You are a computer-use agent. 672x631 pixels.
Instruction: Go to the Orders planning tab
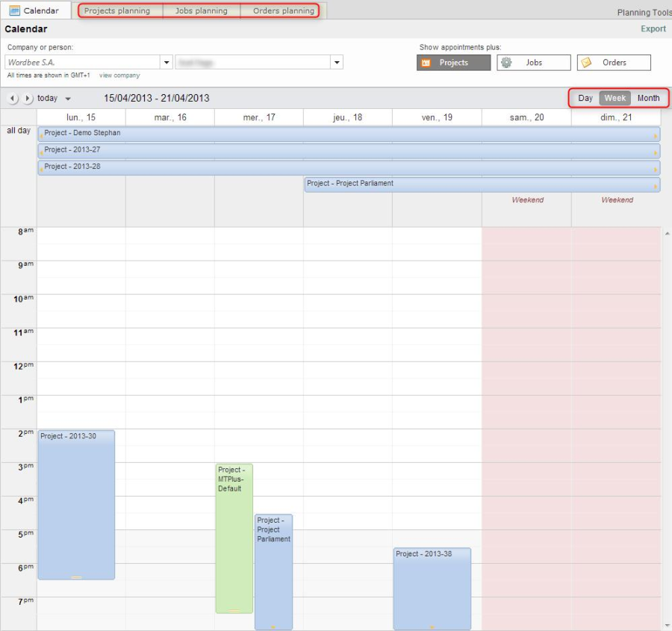click(x=283, y=11)
